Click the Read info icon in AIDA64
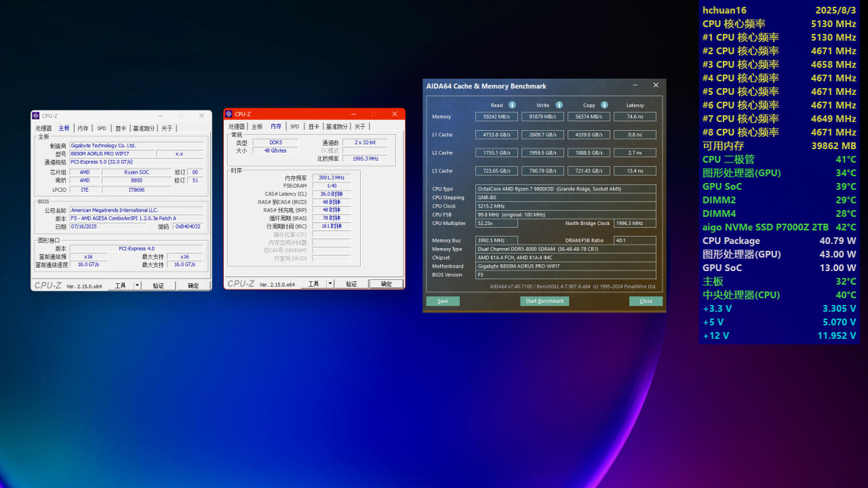868x488 pixels. point(512,105)
